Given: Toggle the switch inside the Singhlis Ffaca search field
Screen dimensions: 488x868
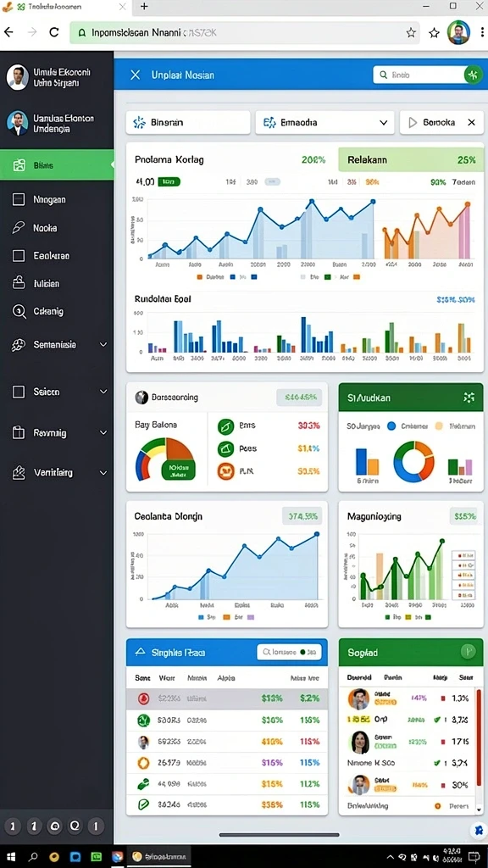Looking at the screenshot, I should (310, 652).
